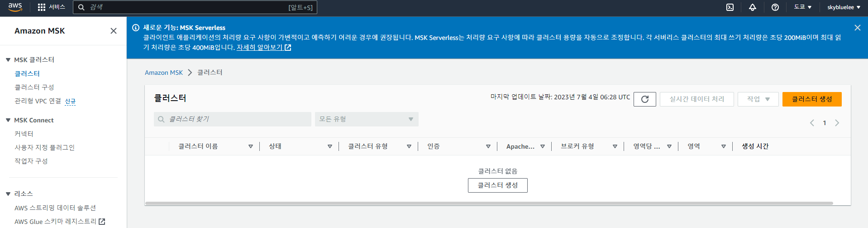Select page 1 in pagination
The image size is (868, 228).
coord(825,123)
